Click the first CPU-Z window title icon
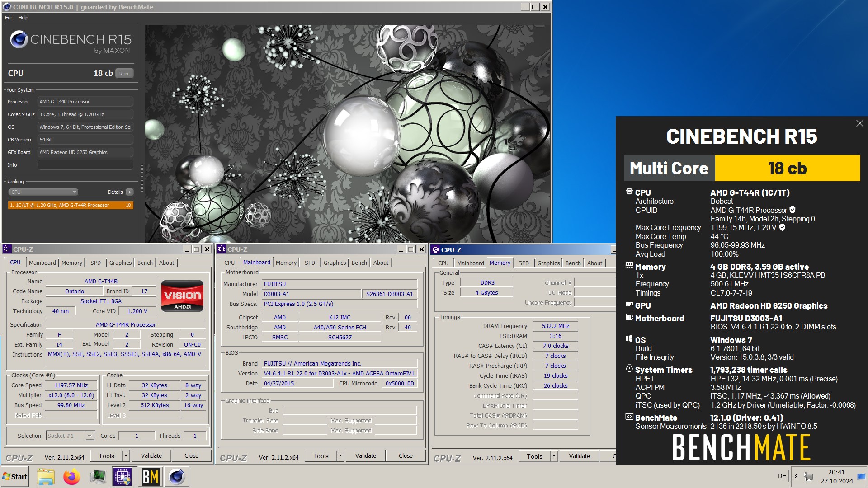The image size is (868, 488). 7,249
